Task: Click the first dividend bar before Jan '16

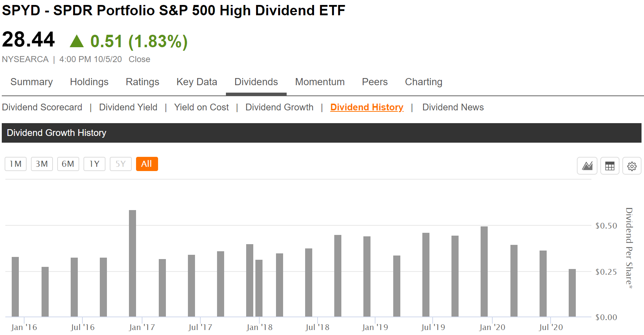Action: coord(15,287)
